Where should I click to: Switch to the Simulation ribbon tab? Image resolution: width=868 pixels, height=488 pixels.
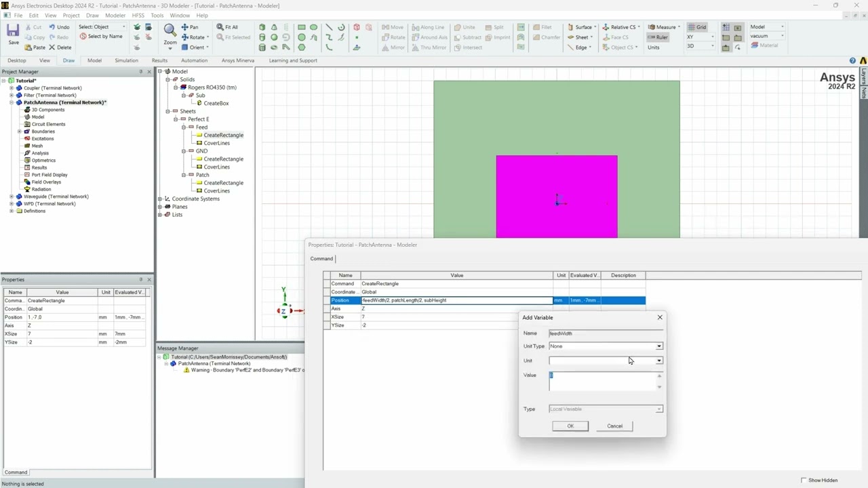[126, 60]
